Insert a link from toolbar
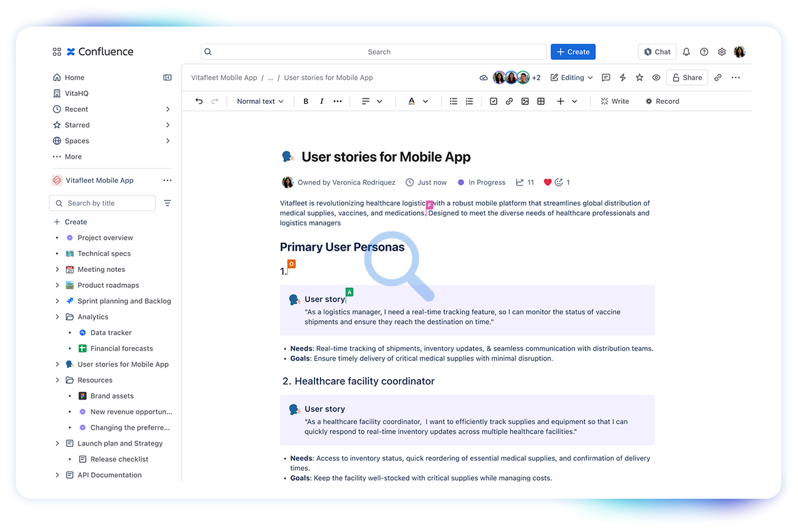 pyautogui.click(x=509, y=102)
